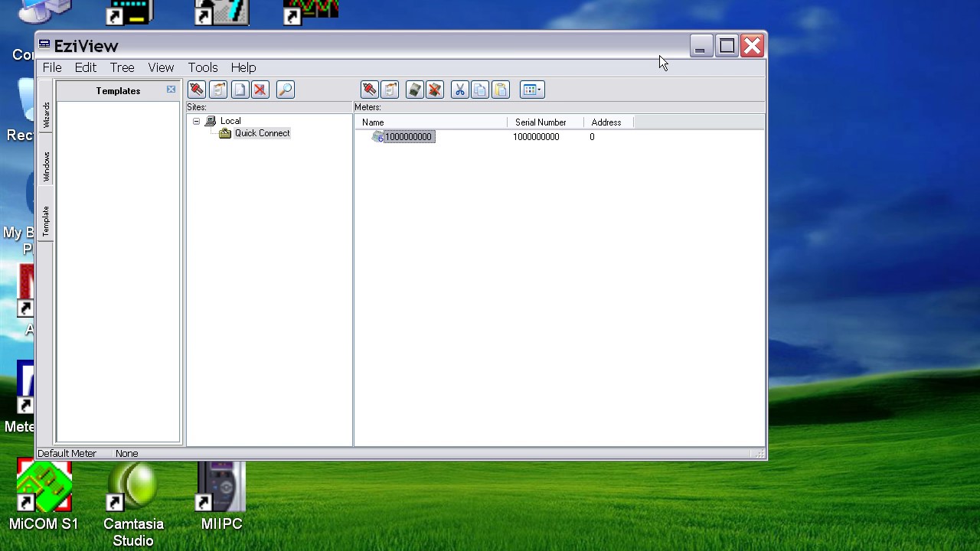The width and height of the screenshot is (980, 551).
Task: Click the magnifying glass search icon
Action: click(x=285, y=90)
